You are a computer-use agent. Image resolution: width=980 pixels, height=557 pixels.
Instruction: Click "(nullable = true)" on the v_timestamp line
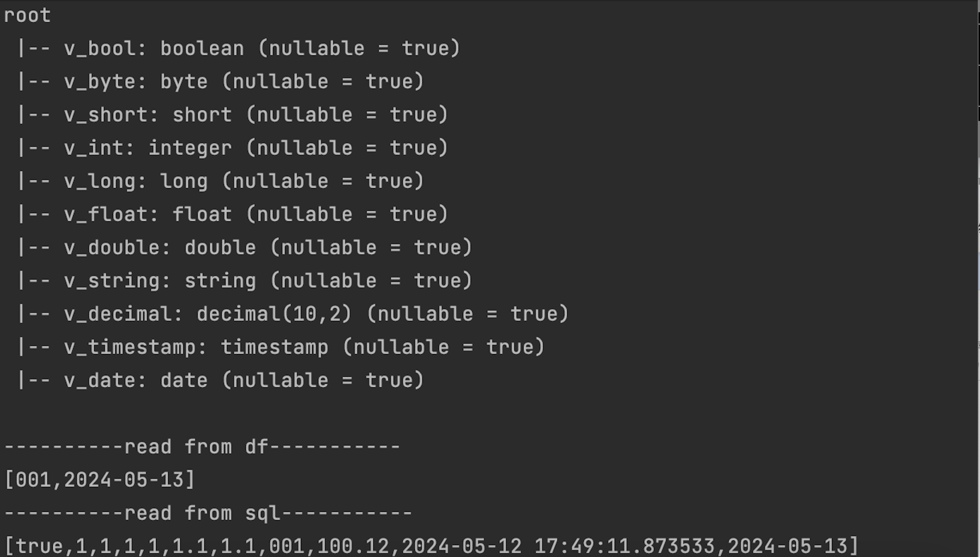[443, 348]
